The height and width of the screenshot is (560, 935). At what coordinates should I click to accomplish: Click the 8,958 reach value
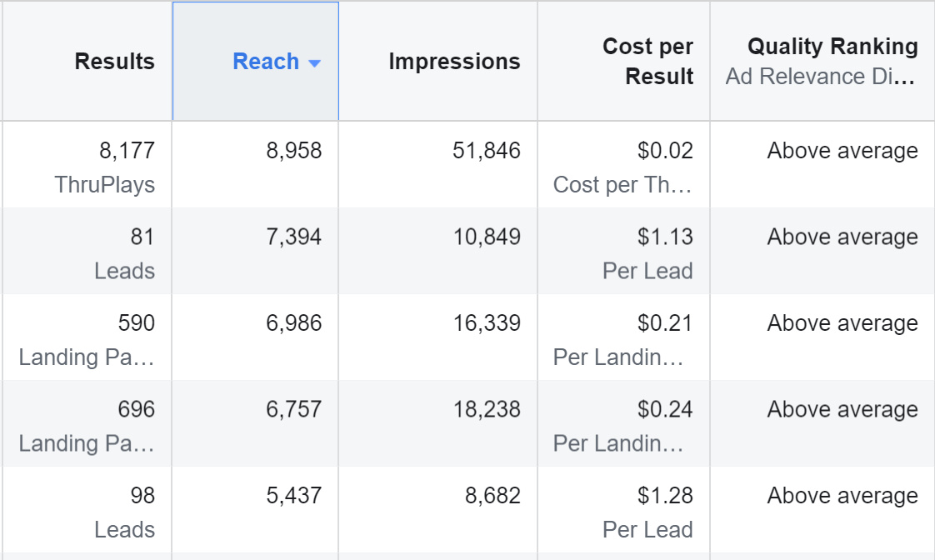coord(294,151)
